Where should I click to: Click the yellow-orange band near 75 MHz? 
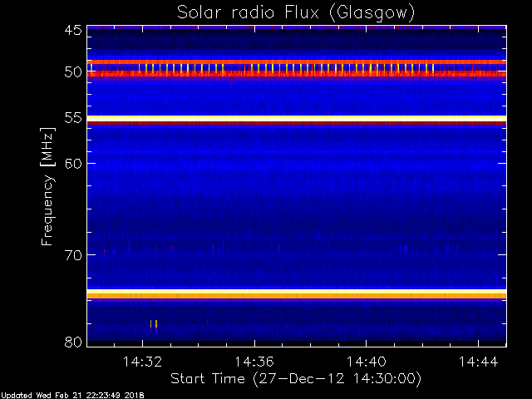pyautogui.click(x=297, y=293)
